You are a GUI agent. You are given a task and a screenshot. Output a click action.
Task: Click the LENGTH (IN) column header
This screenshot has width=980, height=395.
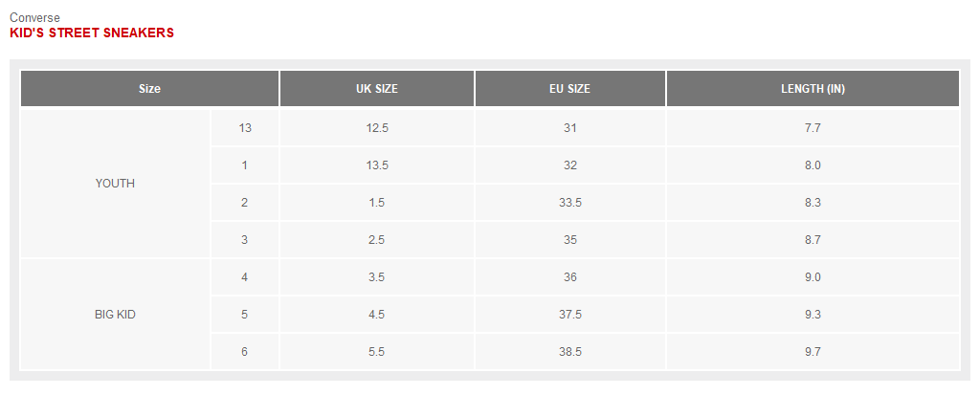[813, 89]
